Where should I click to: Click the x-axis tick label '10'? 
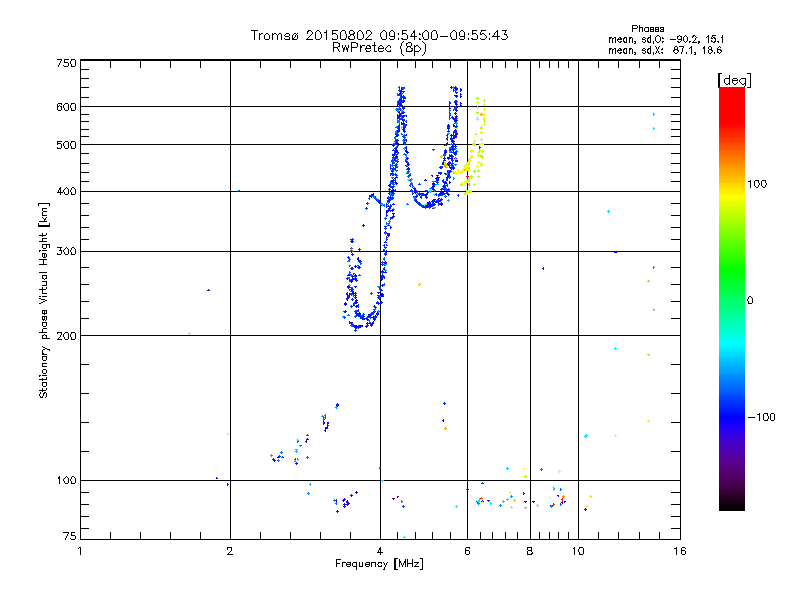(578, 551)
